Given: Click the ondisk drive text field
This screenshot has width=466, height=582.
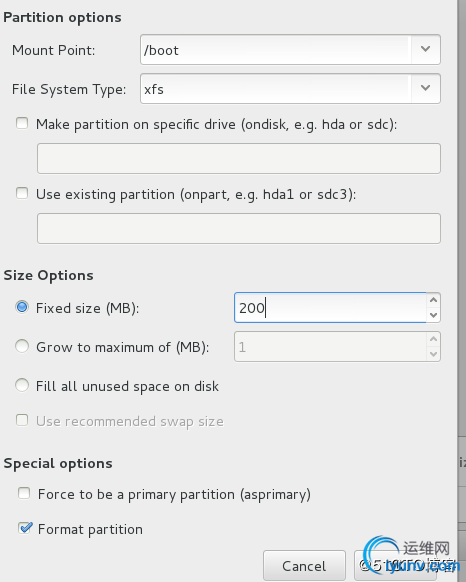Looking at the screenshot, I should click(x=239, y=158).
